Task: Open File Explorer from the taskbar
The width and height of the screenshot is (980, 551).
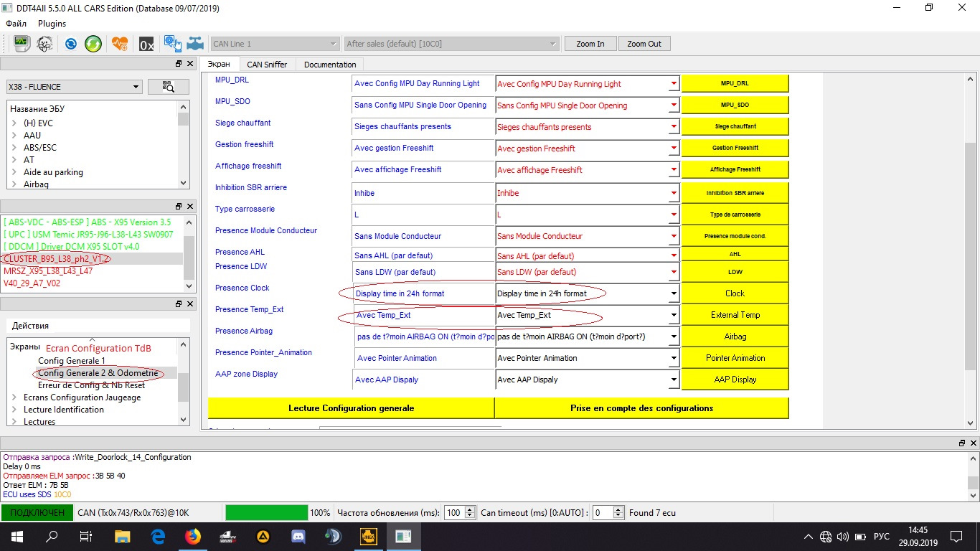Action: point(123,536)
